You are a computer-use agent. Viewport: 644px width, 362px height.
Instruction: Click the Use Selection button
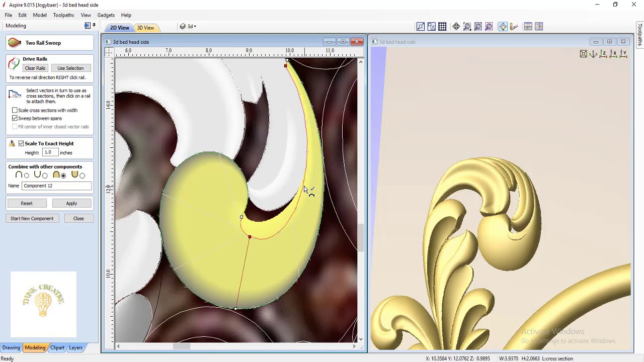70,68
